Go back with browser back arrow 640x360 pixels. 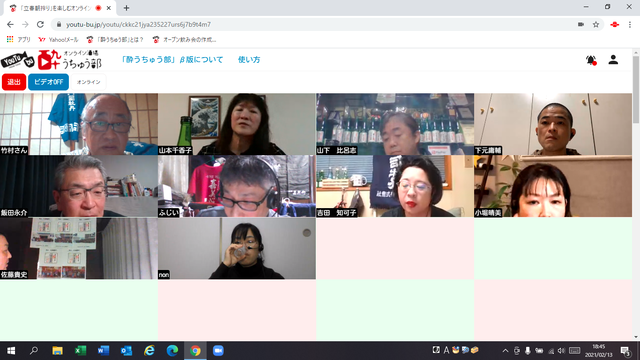point(10,24)
